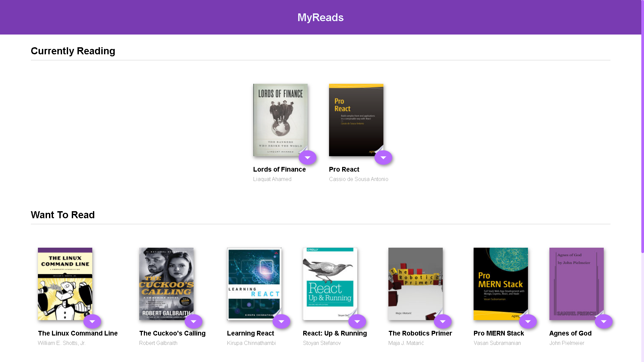The height and width of the screenshot is (362, 644).
Task: Click purple arrow button on Learning React
Action: point(281,321)
